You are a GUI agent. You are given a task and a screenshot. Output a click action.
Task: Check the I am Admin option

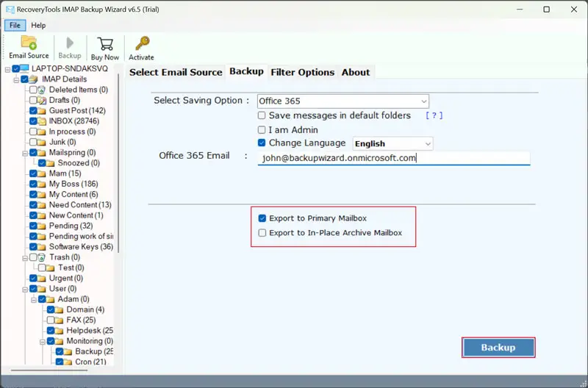[x=262, y=129]
